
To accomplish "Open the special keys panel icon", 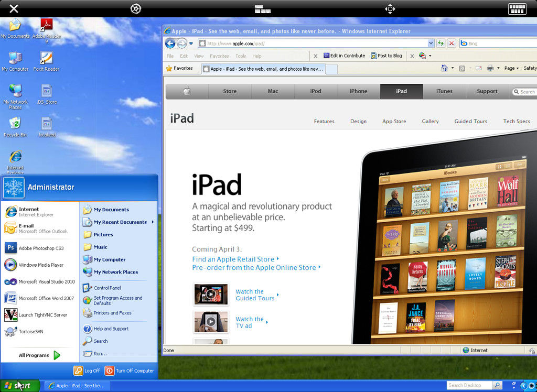I will point(263,9).
